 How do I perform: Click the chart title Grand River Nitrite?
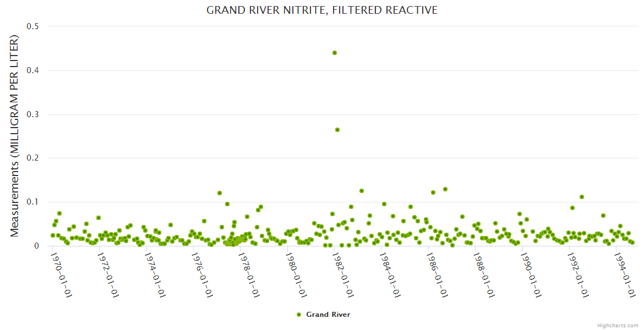(x=322, y=10)
